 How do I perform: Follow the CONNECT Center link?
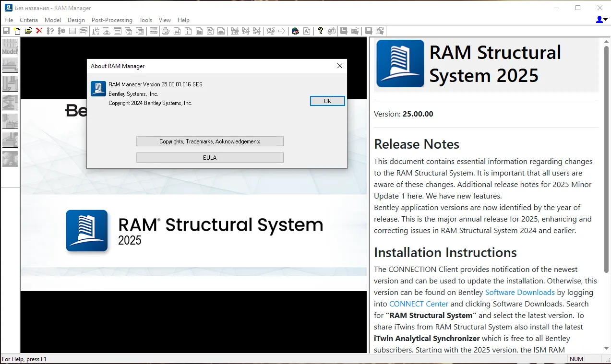(x=419, y=304)
